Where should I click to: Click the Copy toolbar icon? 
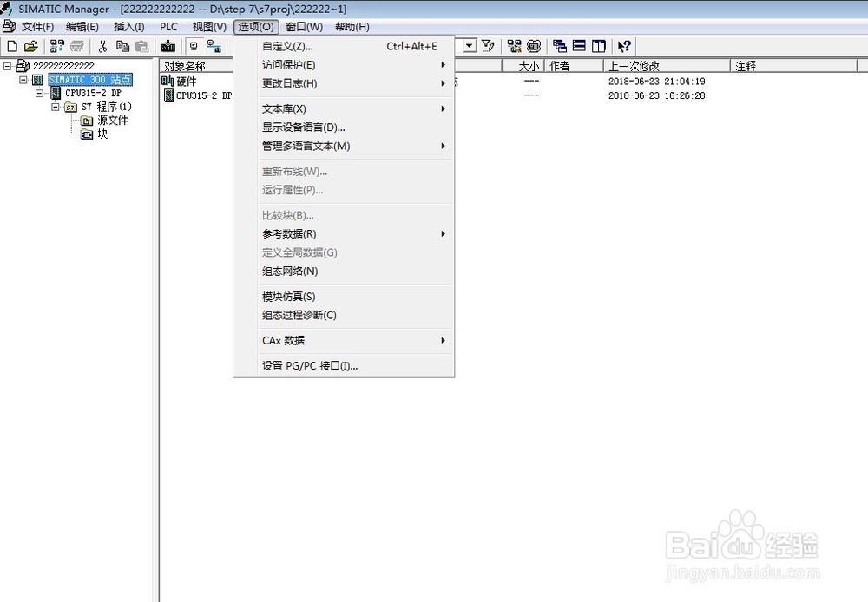tap(122, 46)
